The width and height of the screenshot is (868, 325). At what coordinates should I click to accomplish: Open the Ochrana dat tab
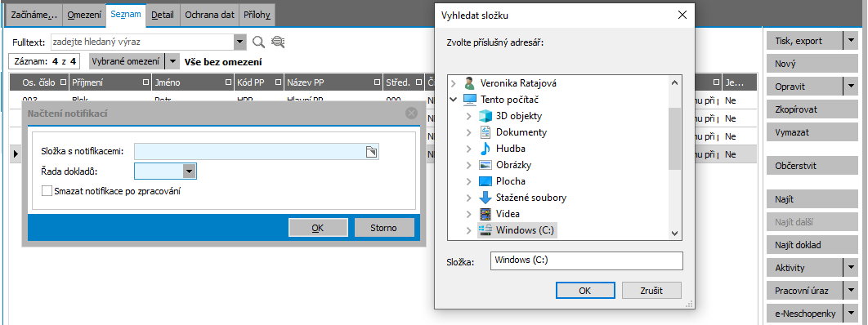click(x=209, y=16)
